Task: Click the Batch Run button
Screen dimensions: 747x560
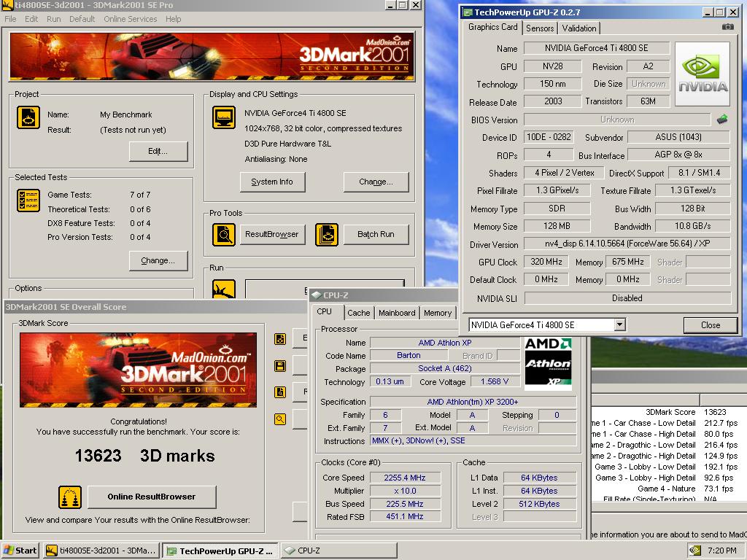Action: 376,234
